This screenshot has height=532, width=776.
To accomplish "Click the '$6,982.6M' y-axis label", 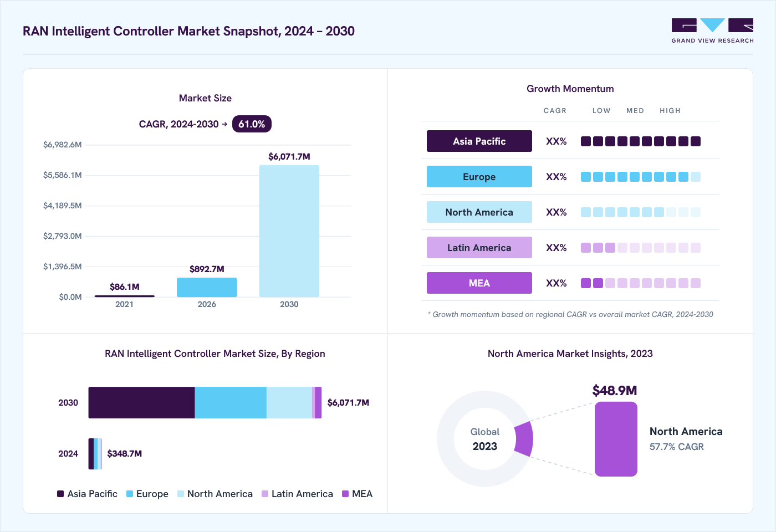I will (x=63, y=145).
